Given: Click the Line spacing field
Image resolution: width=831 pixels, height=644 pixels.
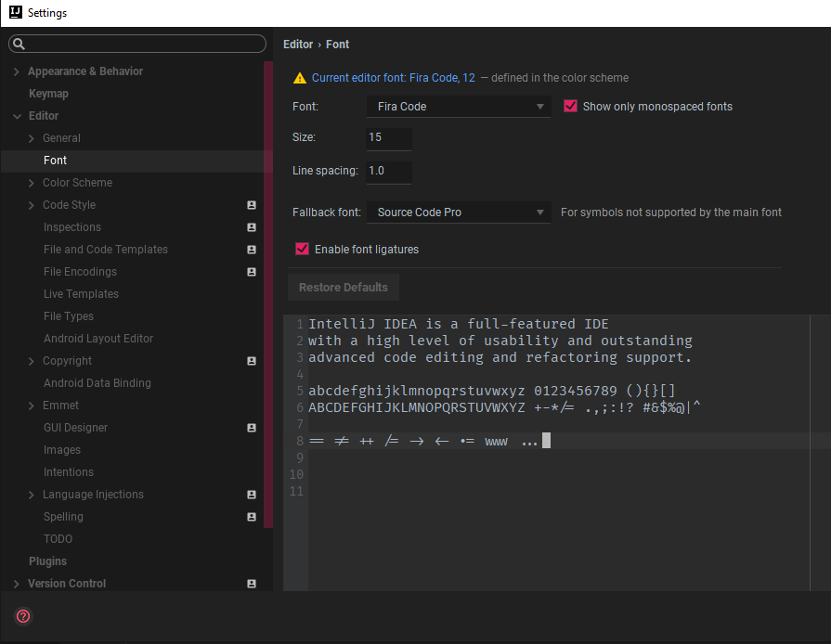Looking at the screenshot, I should point(388,172).
